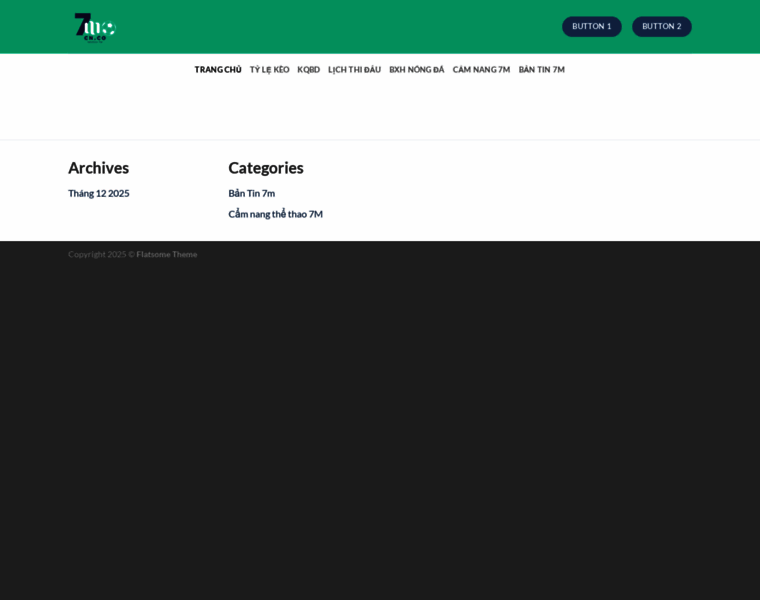
Task: Open the Cẩm Nang 7M menu item
Action: [x=481, y=70]
